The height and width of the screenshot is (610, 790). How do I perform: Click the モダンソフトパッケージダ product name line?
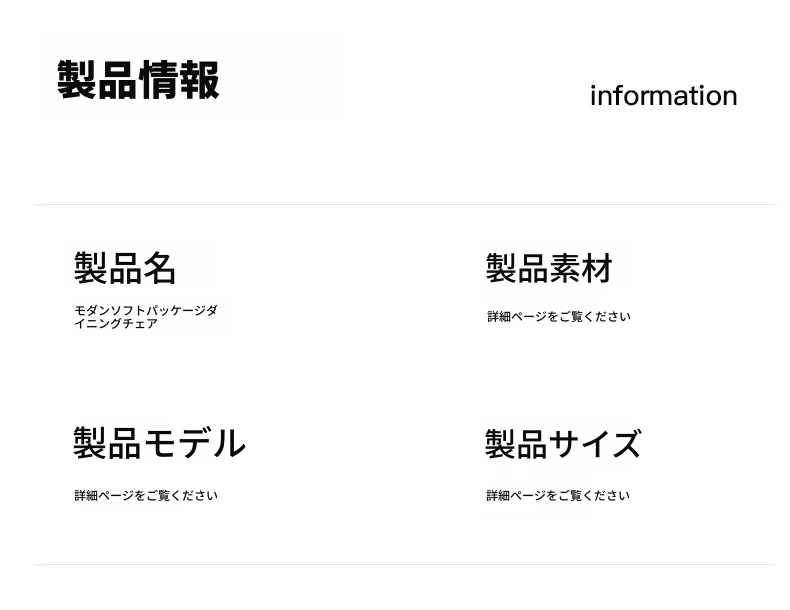(145, 311)
